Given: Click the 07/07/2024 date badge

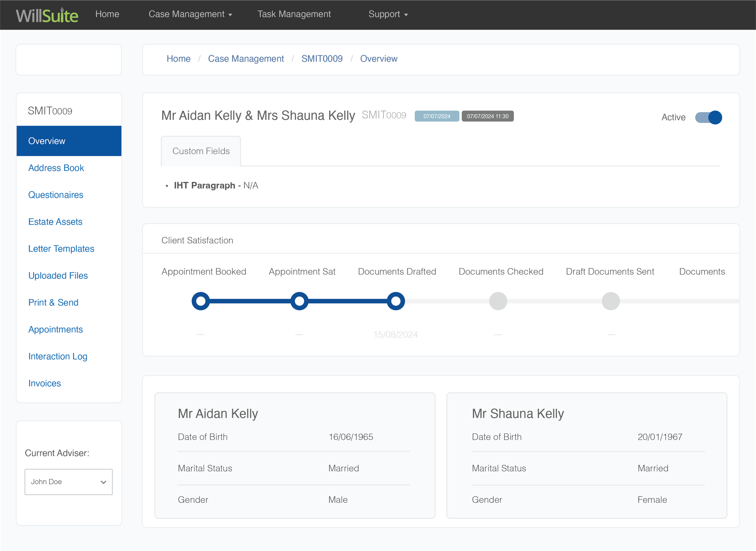Looking at the screenshot, I should [437, 116].
